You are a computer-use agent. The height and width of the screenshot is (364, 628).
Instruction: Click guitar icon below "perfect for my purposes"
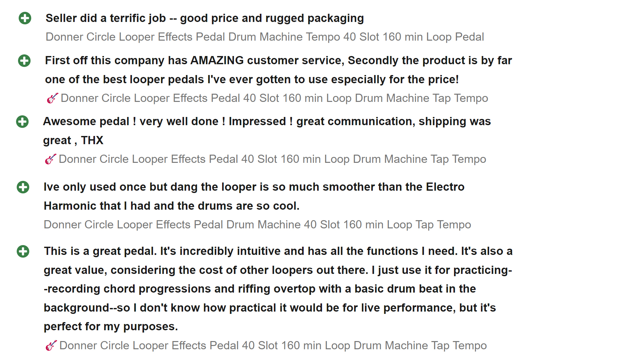tap(51, 345)
